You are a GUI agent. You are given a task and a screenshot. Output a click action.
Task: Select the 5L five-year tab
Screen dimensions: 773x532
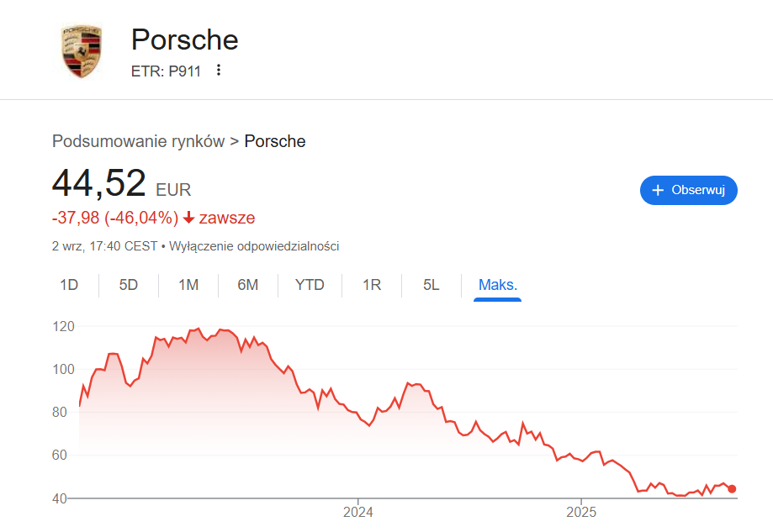pos(432,285)
